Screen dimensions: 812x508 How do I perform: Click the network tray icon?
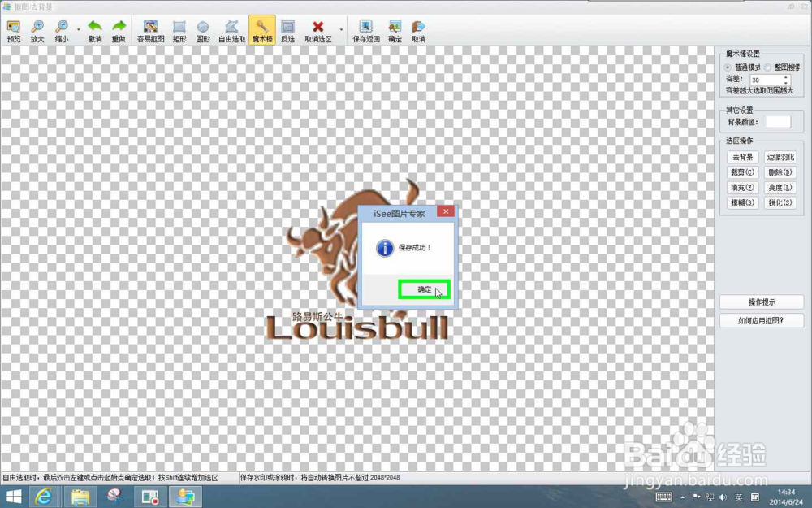point(710,497)
